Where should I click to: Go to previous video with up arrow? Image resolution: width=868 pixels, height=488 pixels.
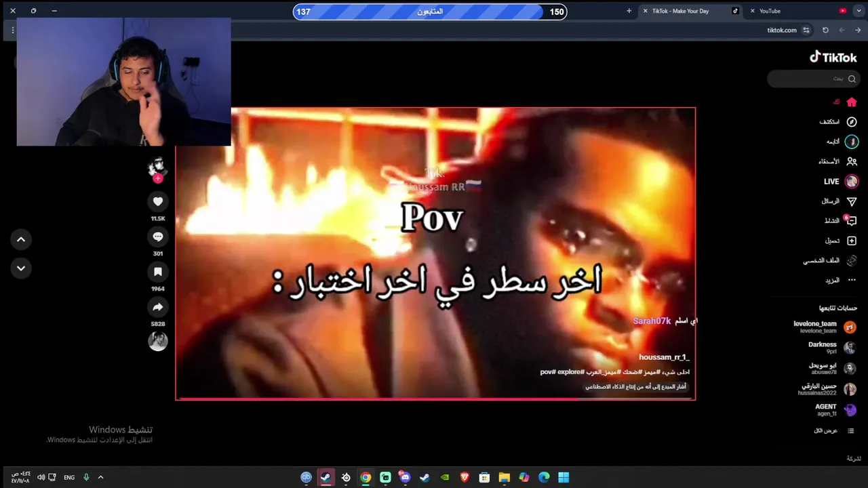click(21, 239)
